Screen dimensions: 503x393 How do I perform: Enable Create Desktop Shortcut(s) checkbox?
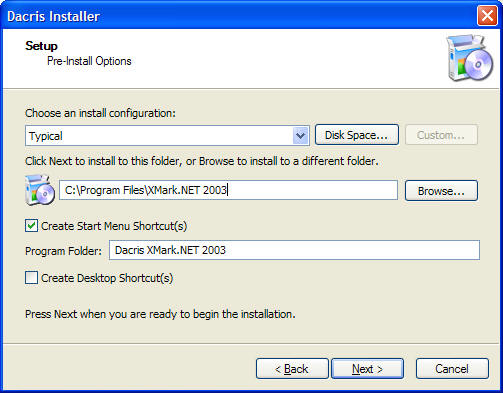pyautogui.click(x=31, y=278)
